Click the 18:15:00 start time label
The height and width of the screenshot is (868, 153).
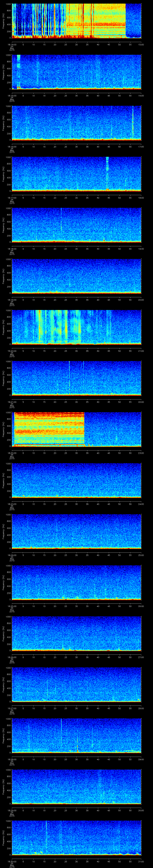[x=12, y=96]
